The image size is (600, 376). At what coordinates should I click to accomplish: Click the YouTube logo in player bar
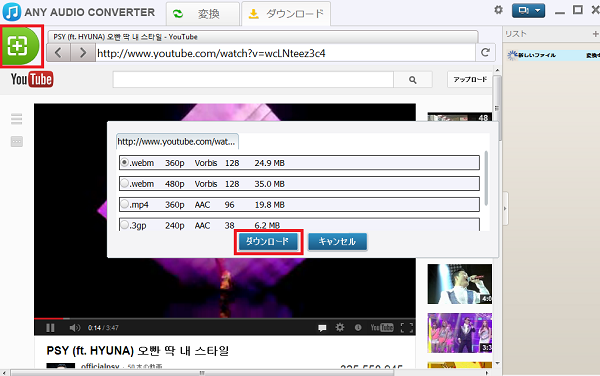click(x=382, y=327)
